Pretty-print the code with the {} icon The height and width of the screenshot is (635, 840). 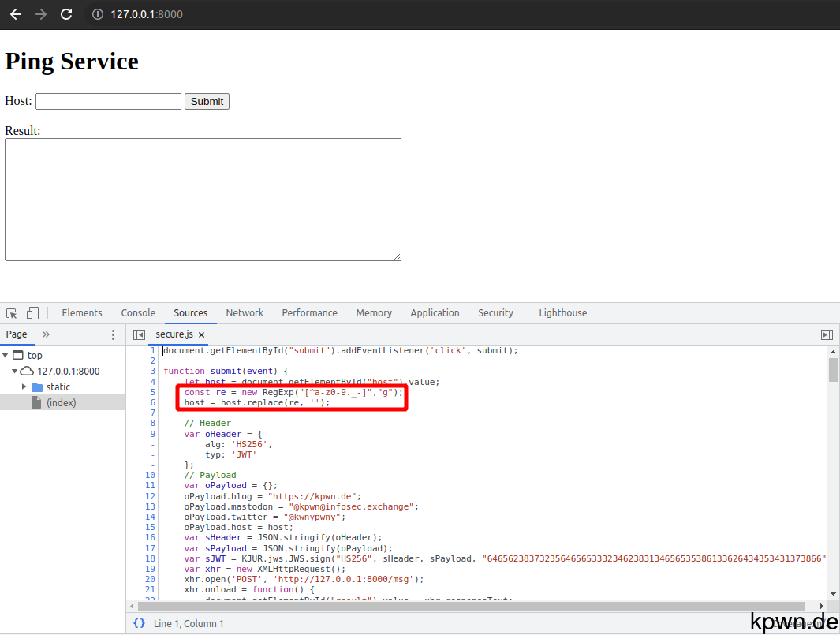click(140, 623)
